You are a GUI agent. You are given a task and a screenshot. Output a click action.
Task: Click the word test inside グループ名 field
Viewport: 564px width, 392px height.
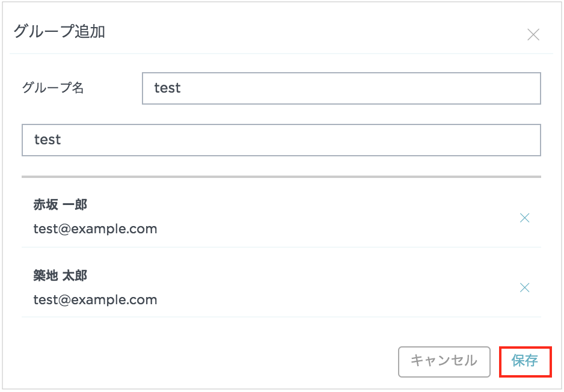[x=167, y=88]
